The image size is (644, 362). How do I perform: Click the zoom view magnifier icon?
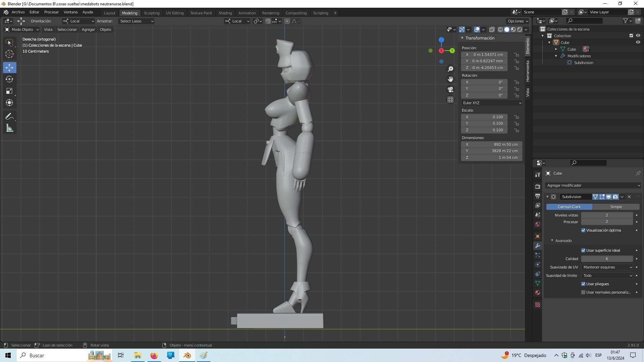click(450, 69)
